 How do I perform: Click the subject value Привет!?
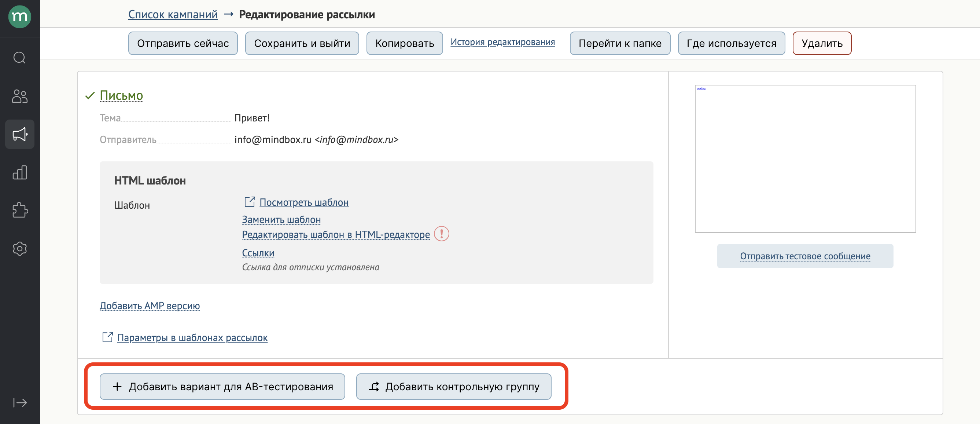(252, 118)
